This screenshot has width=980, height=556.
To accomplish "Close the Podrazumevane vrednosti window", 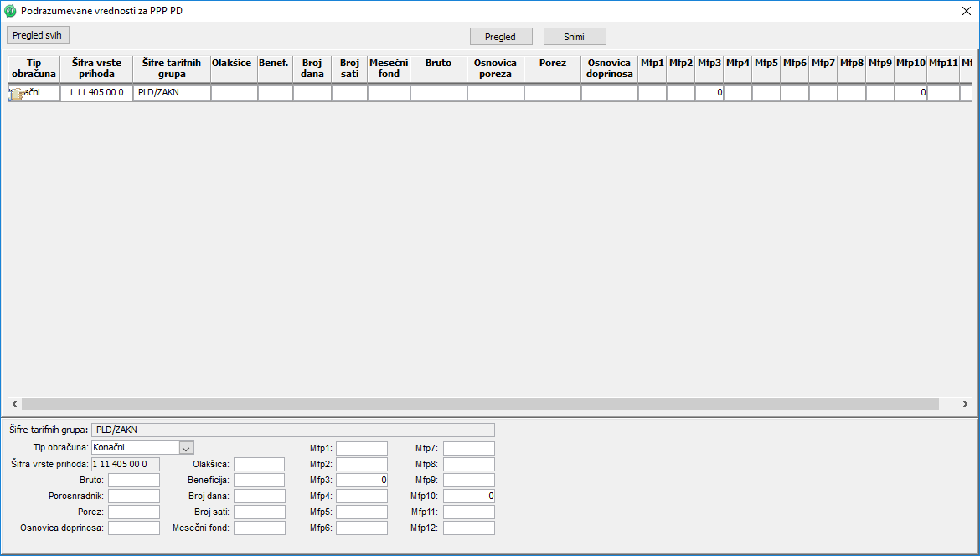I will 966,12.
